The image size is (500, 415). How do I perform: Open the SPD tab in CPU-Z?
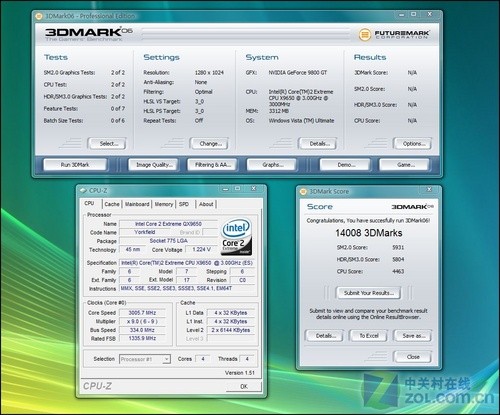click(184, 204)
